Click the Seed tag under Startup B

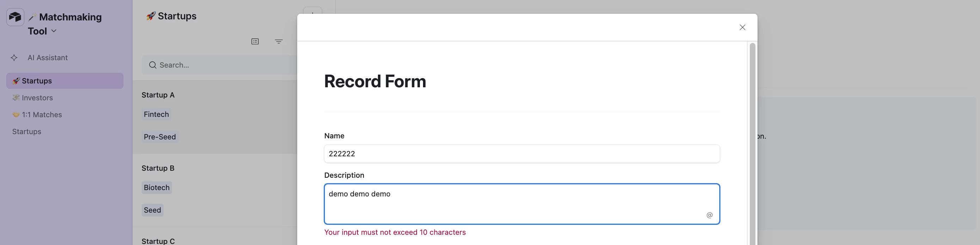pyautogui.click(x=153, y=210)
